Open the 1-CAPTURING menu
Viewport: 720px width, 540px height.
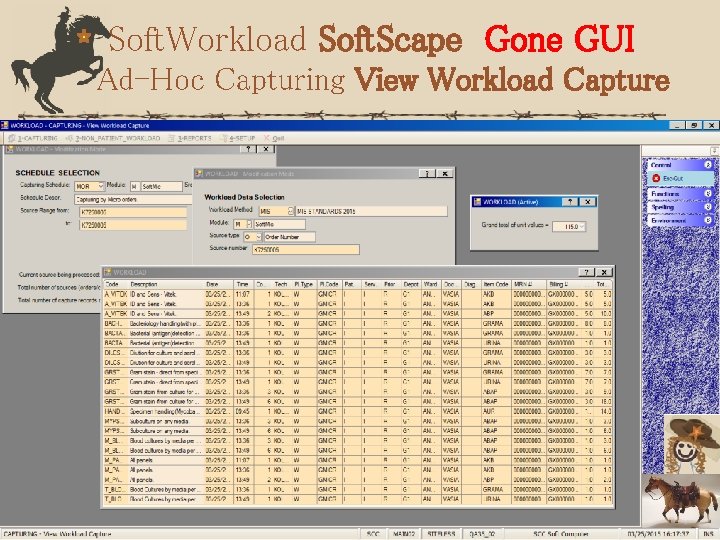[33, 138]
